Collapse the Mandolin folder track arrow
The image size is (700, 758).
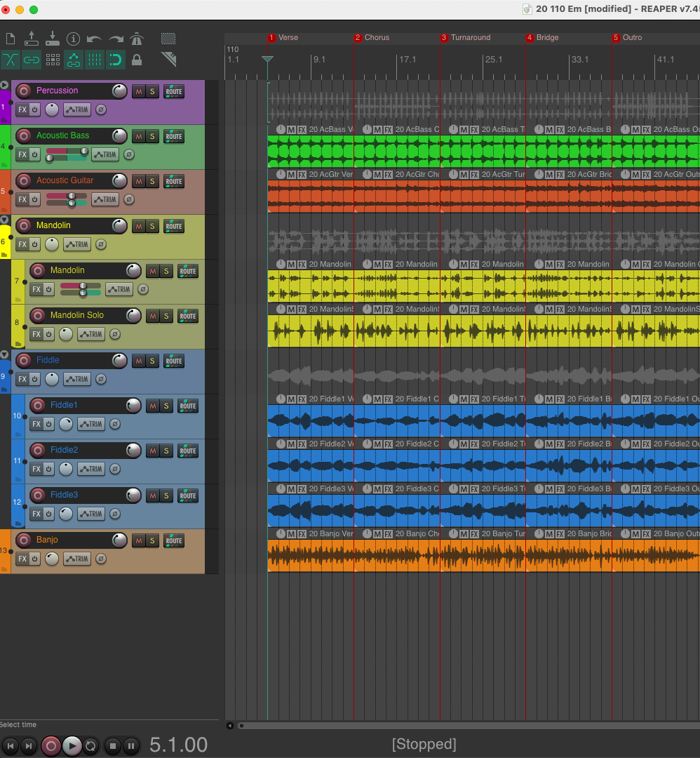4,220
